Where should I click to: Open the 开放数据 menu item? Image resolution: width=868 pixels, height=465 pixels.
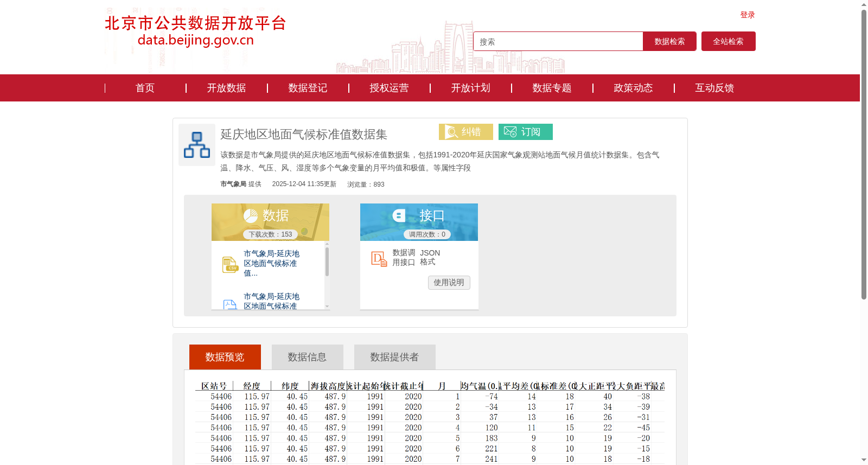(x=226, y=88)
